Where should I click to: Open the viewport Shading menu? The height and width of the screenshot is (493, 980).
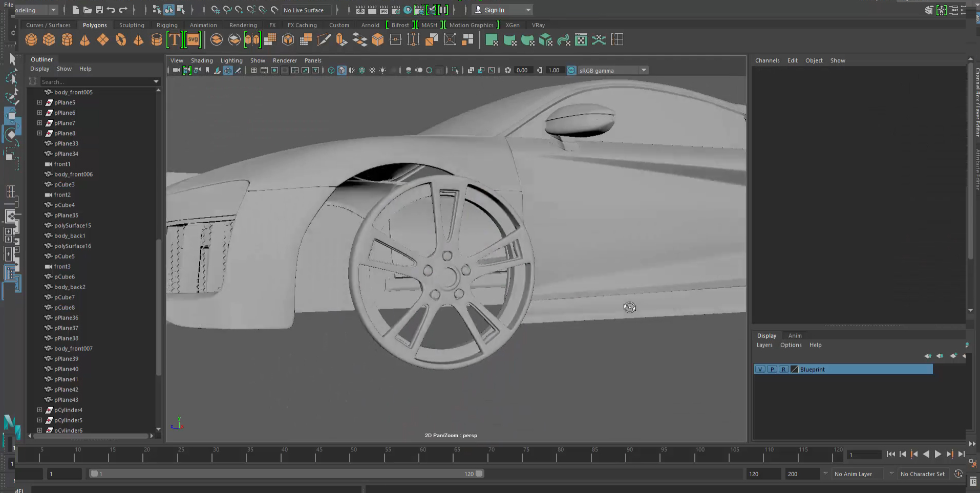(202, 60)
